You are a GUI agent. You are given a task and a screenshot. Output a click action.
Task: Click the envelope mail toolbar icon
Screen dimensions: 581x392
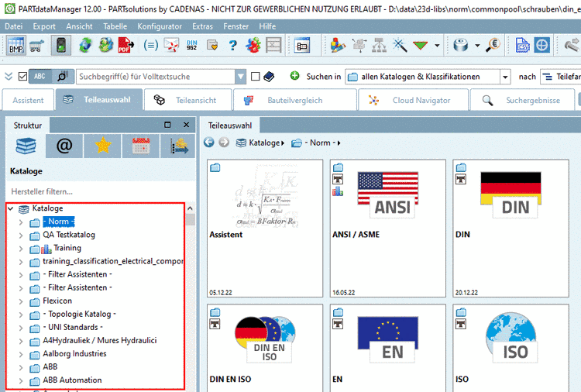click(x=171, y=46)
